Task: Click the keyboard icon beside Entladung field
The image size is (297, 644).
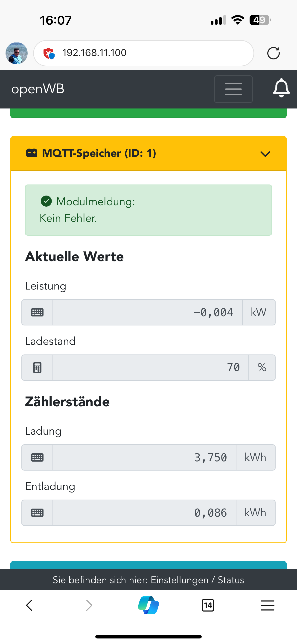Action: (37, 513)
